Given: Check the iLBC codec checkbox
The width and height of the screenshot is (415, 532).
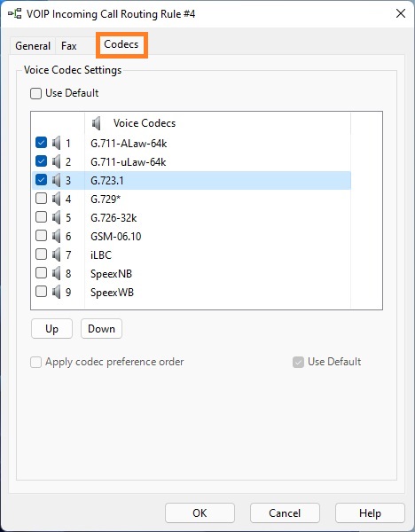Looking at the screenshot, I should tap(41, 254).
